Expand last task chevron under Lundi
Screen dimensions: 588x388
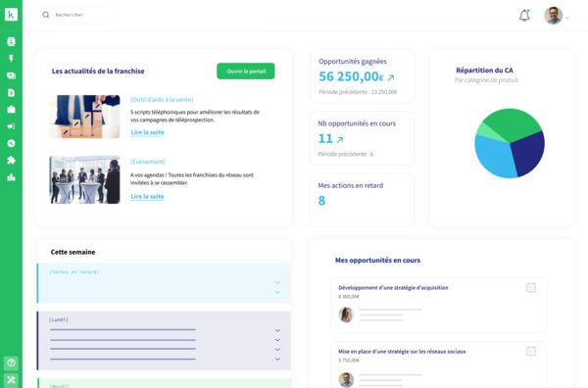click(277, 360)
